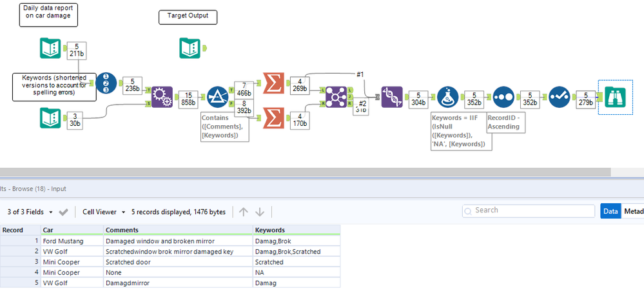Select the Input Data tool below Target Output
The width and height of the screenshot is (644, 293).
(x=190, y=48)
